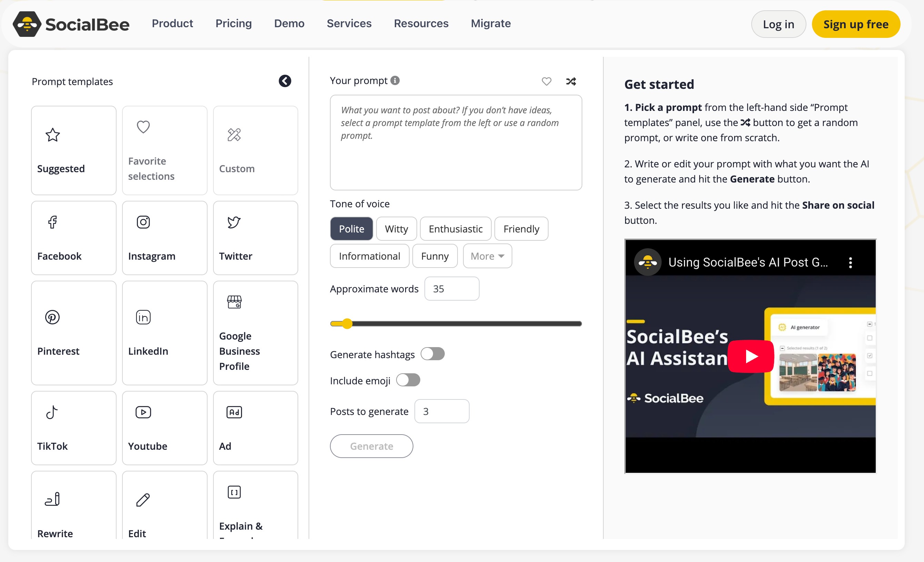Select the TikTok template card

coord(73,428)
